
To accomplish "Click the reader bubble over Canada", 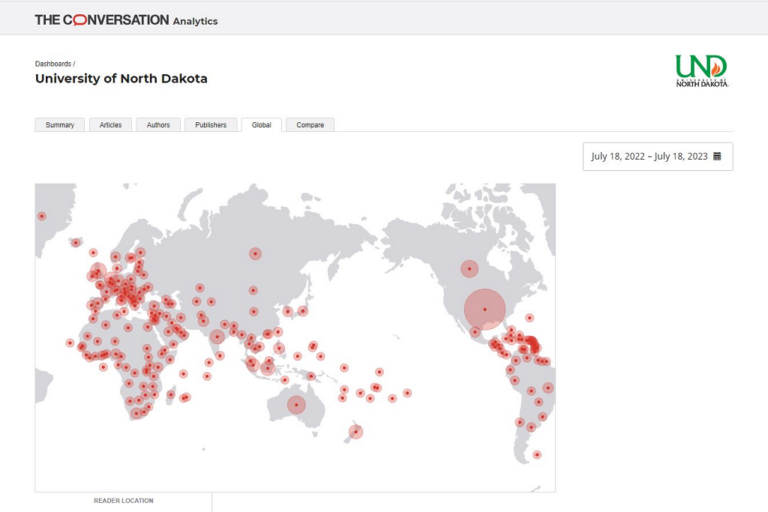I will coord(469,268).
